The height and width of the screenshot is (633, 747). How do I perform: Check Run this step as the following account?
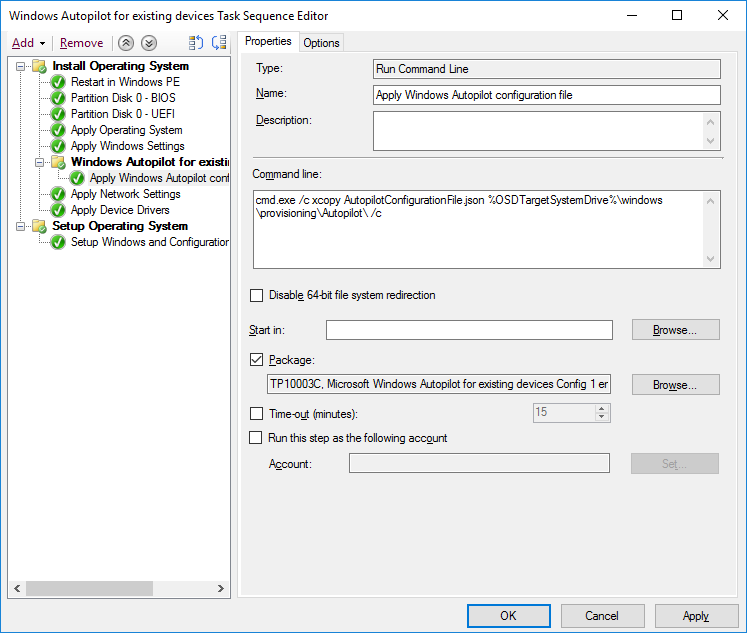[x=256, y=437]
